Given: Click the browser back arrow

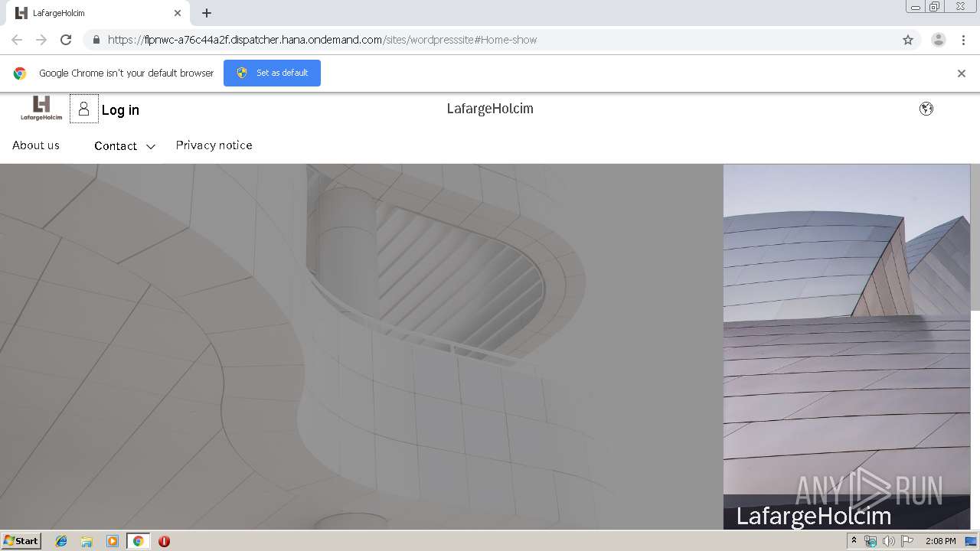Looking at the screenshot, I should pyautogui.click(x=17, y=40).
